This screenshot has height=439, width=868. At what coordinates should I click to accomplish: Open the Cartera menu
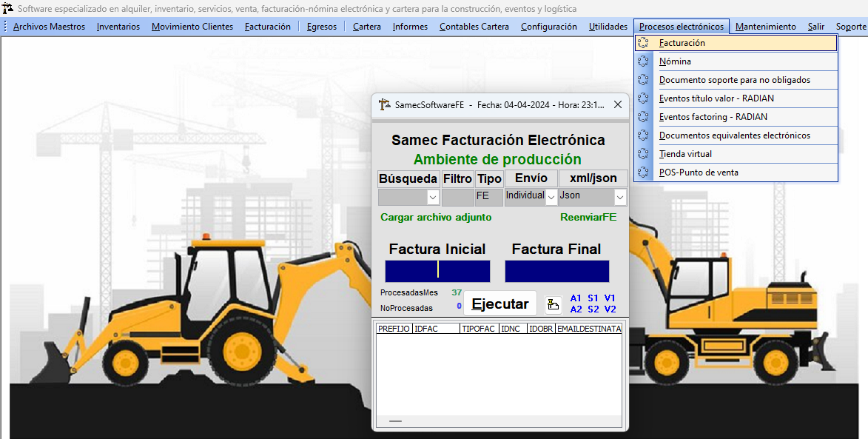point(367,27)
